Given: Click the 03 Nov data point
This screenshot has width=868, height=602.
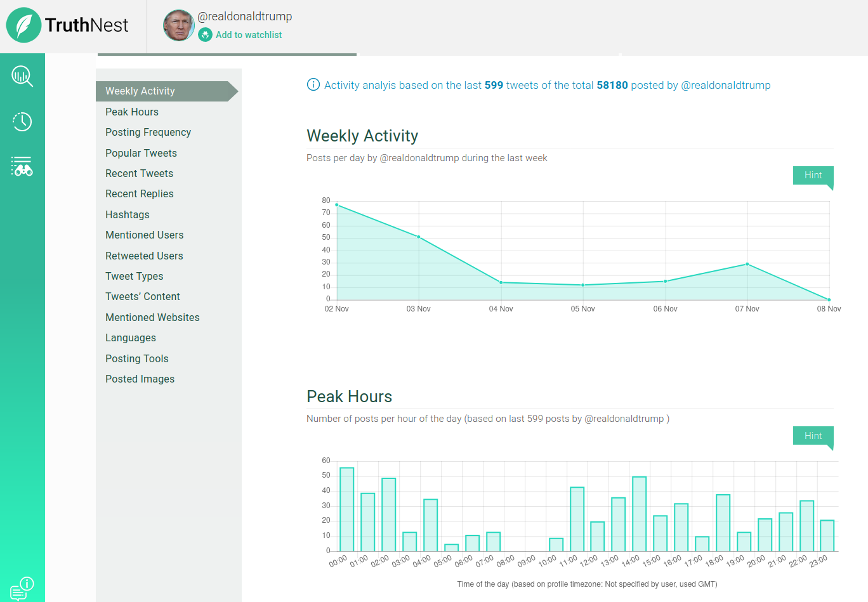Looking at the screenshot, I should (x=419, y=237).
